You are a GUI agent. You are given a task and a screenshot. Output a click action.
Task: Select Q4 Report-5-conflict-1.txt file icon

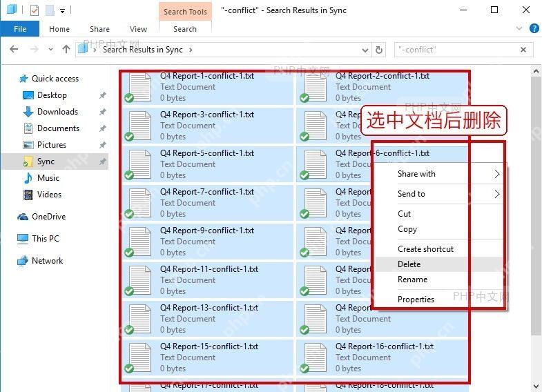pos(139,165)
